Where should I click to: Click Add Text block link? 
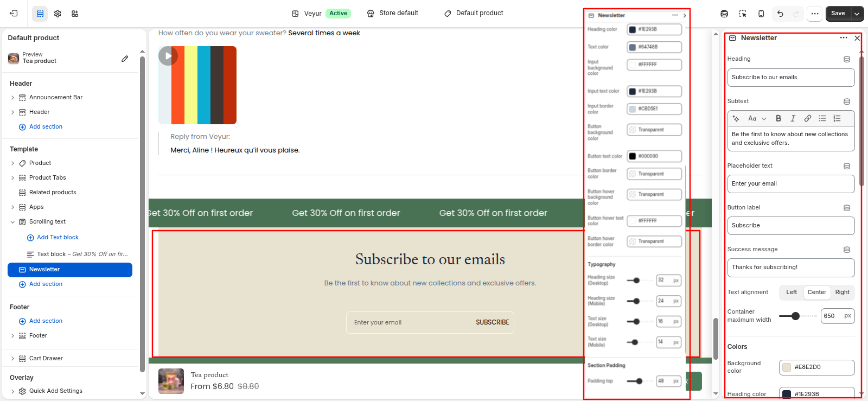coord(58,238)
